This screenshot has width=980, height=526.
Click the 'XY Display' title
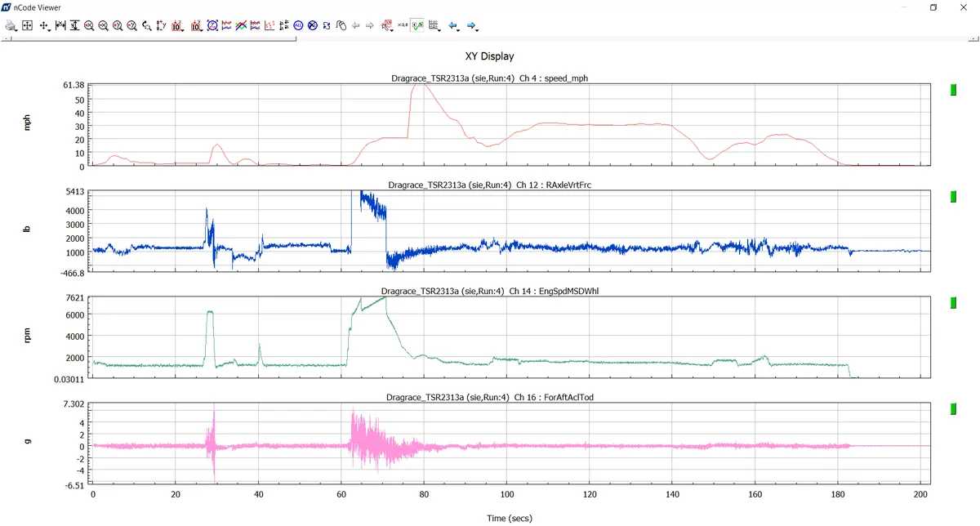(489, 56)
